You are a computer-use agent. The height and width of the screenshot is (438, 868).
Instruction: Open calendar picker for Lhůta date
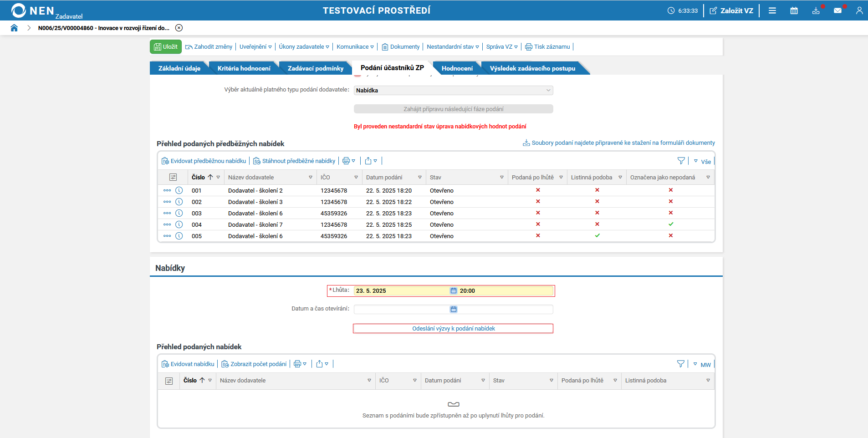click(454, 291)
